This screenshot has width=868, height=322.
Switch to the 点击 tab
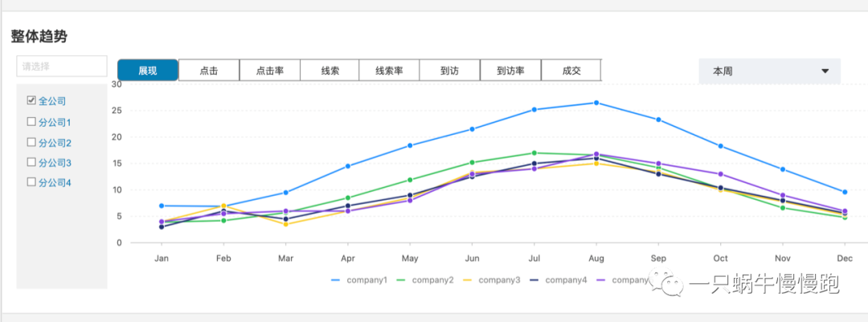pos(209,71)
